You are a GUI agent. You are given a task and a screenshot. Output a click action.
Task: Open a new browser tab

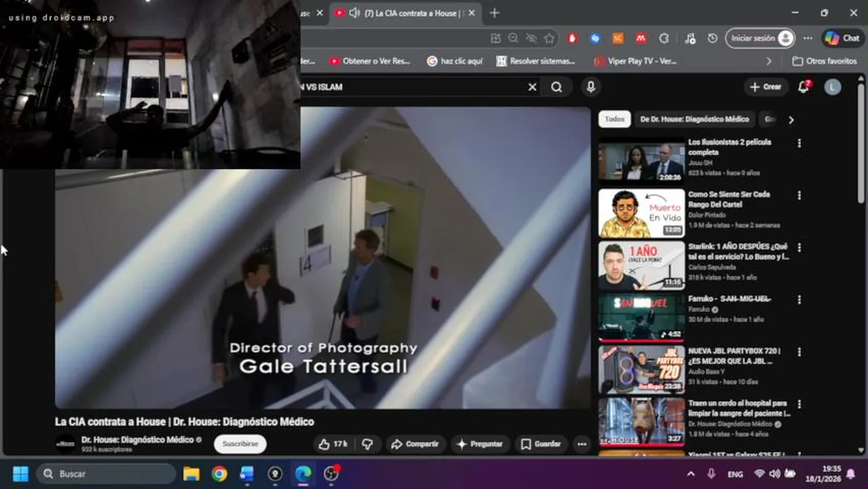(494, 13)
